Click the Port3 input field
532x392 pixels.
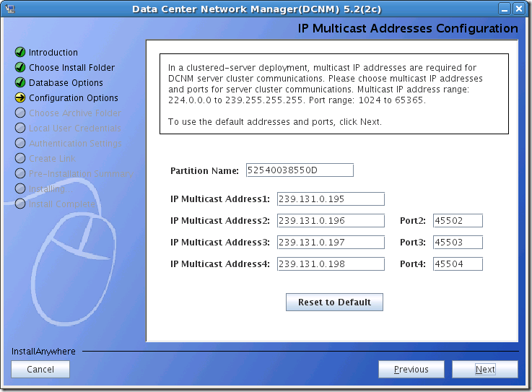coord(458,243)
